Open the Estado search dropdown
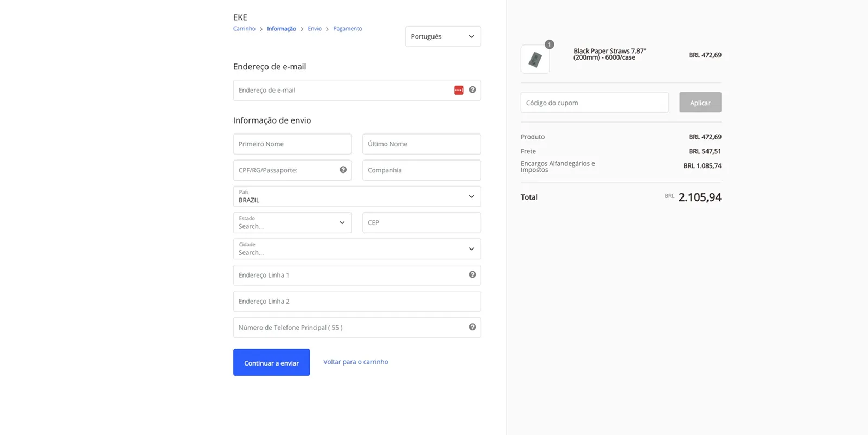 [x=292, y=222]
